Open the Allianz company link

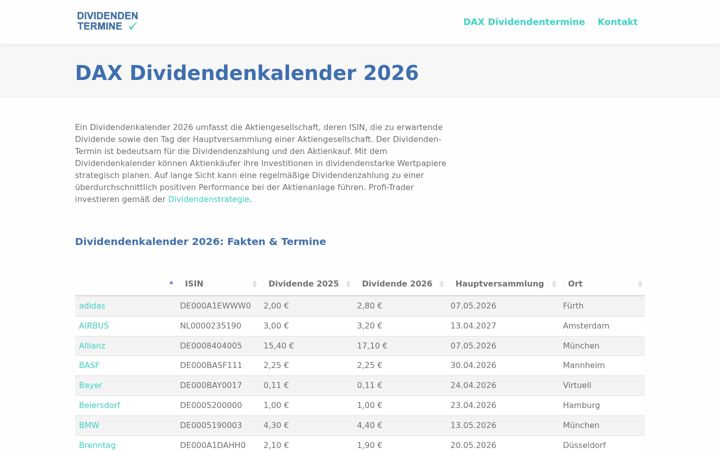[x=92, y=346]
